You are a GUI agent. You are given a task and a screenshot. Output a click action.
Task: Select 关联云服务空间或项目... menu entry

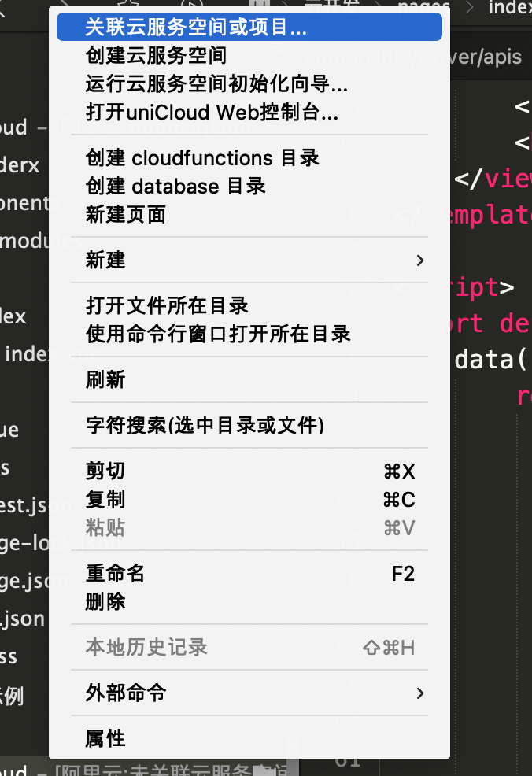(x=249, y=27)
